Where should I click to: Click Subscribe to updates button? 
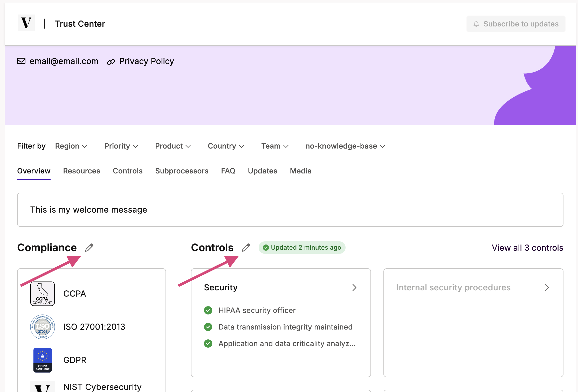coord(516,24)
